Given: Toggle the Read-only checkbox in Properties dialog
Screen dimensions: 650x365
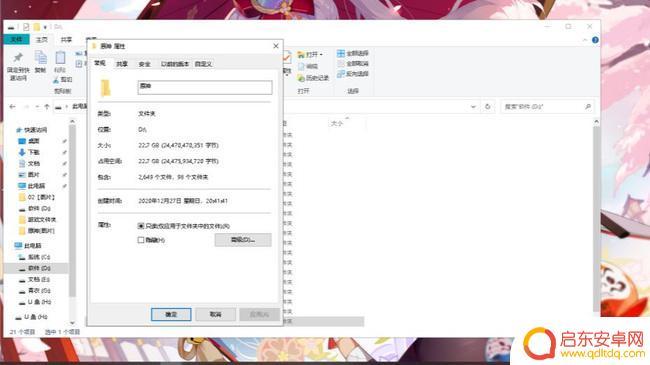Looking at the screenshot, I should click(x=141, y=226).
